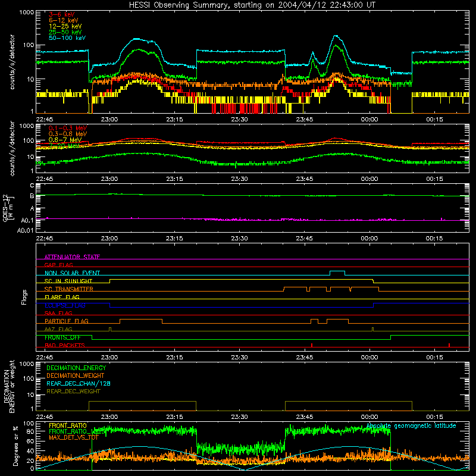Click the AAZ_FLAG blip at 23:00

click(110, 329)
